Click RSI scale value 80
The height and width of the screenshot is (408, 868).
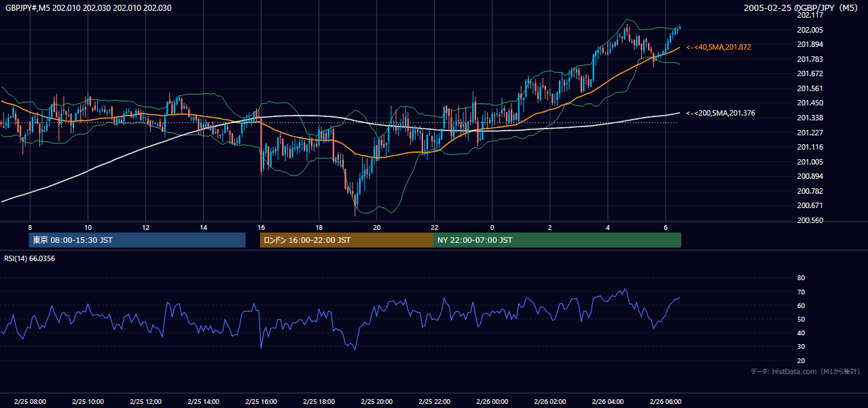point(801,278)
